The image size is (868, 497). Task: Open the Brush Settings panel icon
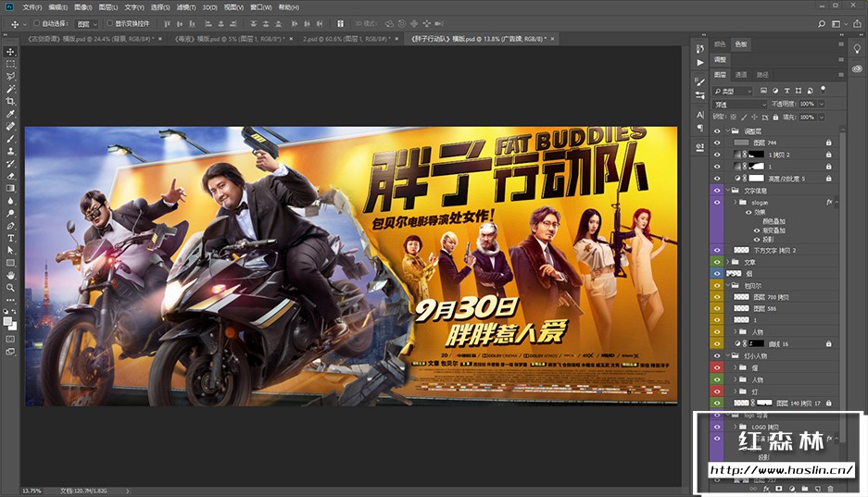700,81
